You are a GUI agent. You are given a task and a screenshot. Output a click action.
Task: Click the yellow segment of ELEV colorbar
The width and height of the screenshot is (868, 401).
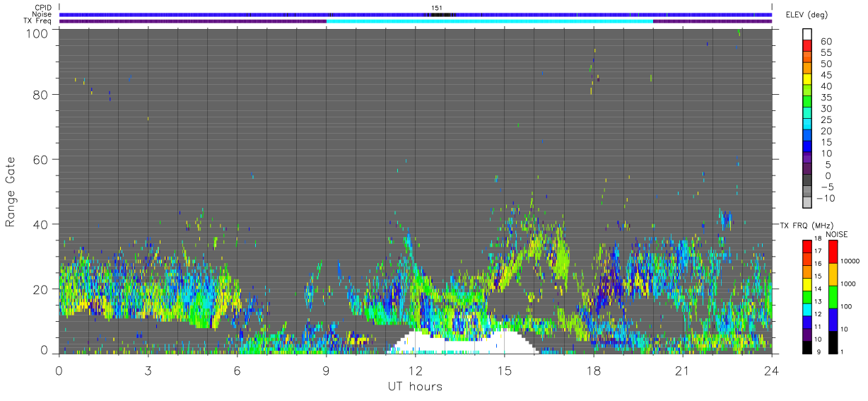click(x=807, y=81)
